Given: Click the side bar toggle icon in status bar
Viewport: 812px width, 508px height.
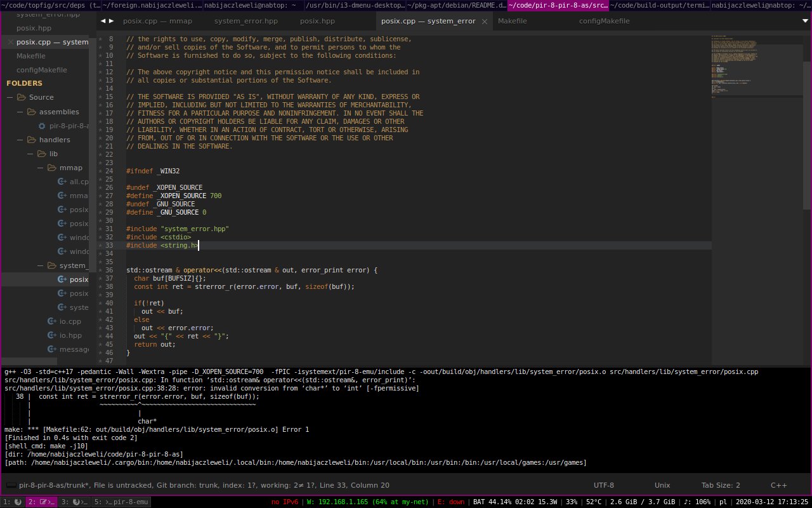Looking at the screenshot, I should (11, 485).
